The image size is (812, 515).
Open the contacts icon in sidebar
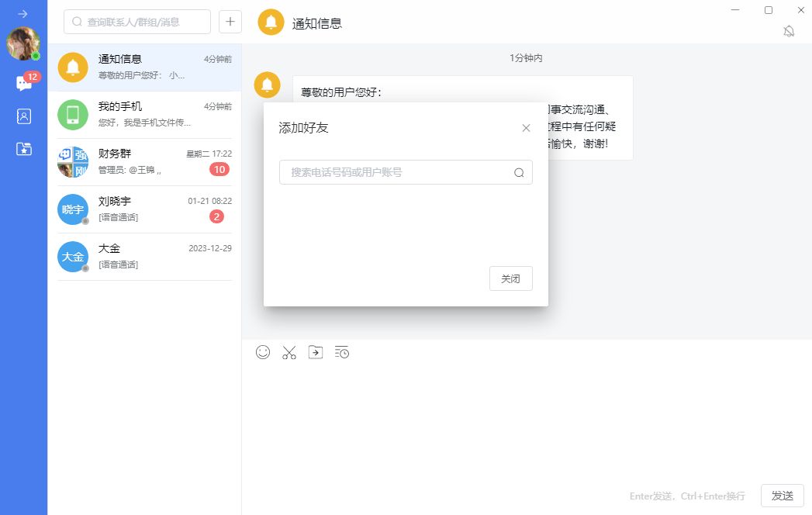[x=24, y=116]
